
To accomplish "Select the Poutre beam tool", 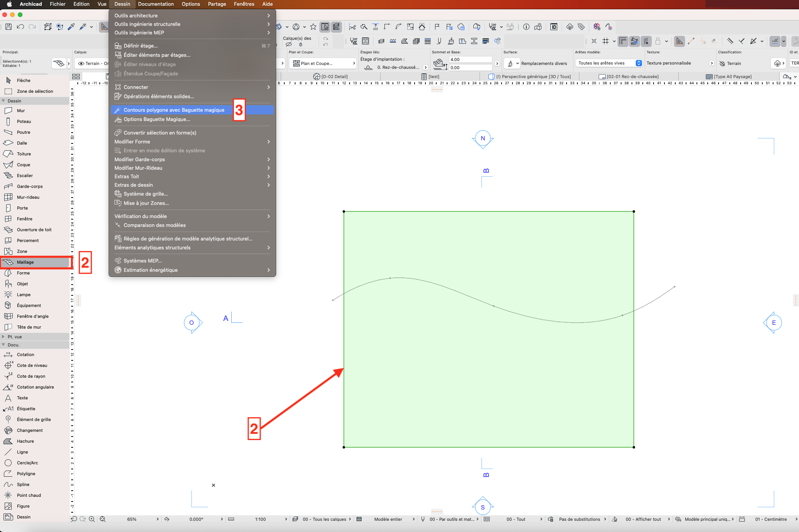I will click(x=35, y=132).
